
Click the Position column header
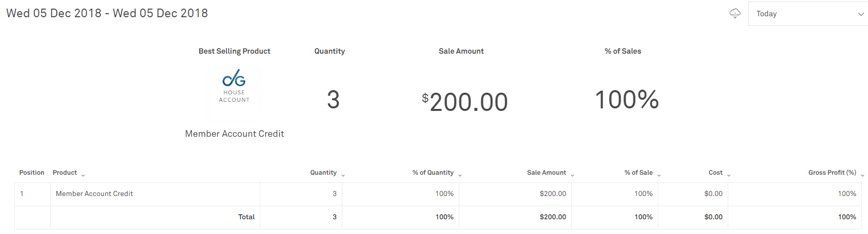coord(32,173)
